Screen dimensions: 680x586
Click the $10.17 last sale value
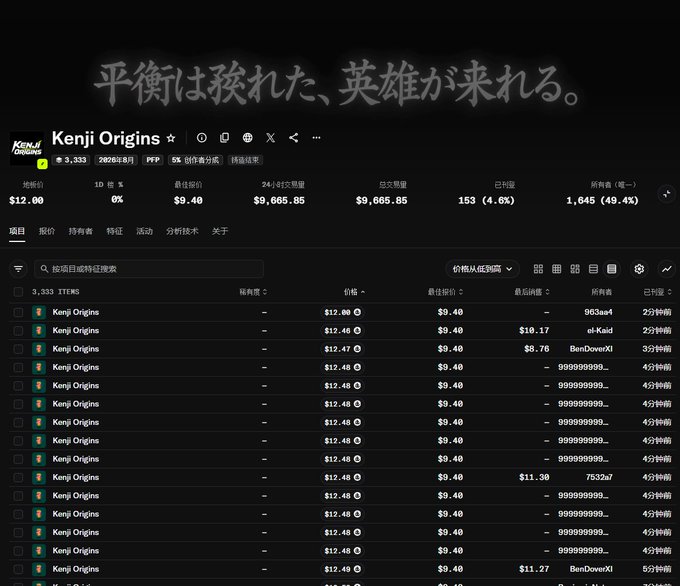[534, 331]
